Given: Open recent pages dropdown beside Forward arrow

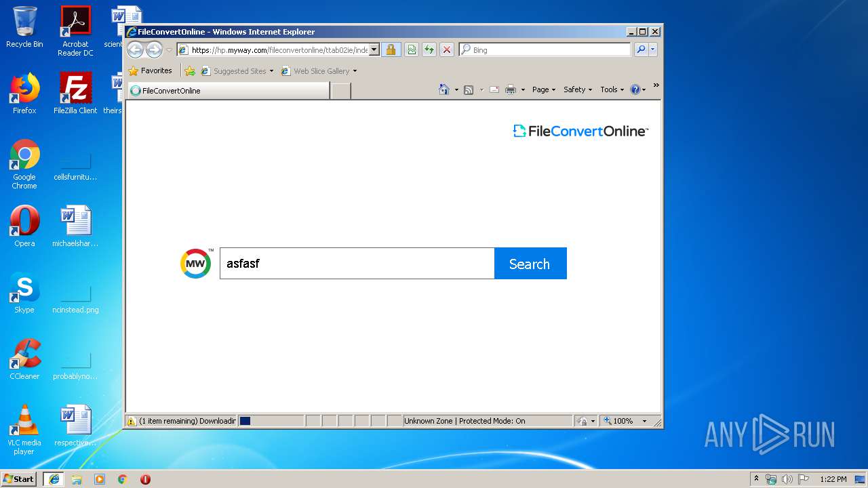Looking at the screenshot, I should [169, 50].
